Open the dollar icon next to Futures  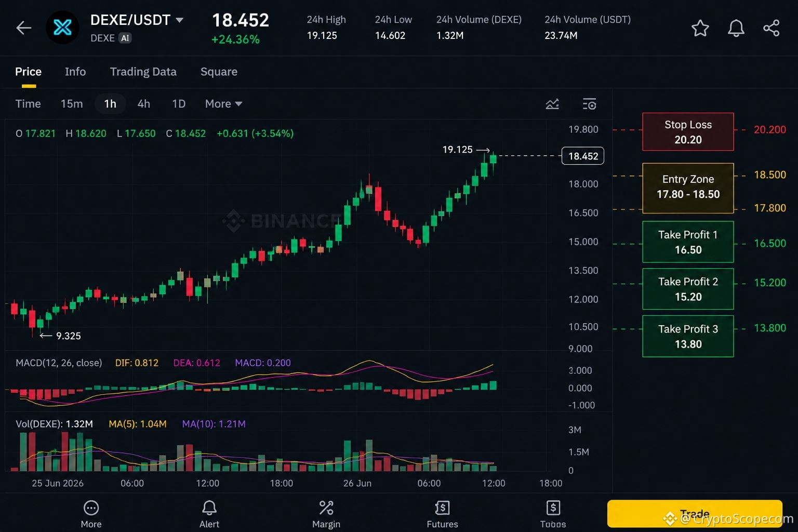point(553,514)
